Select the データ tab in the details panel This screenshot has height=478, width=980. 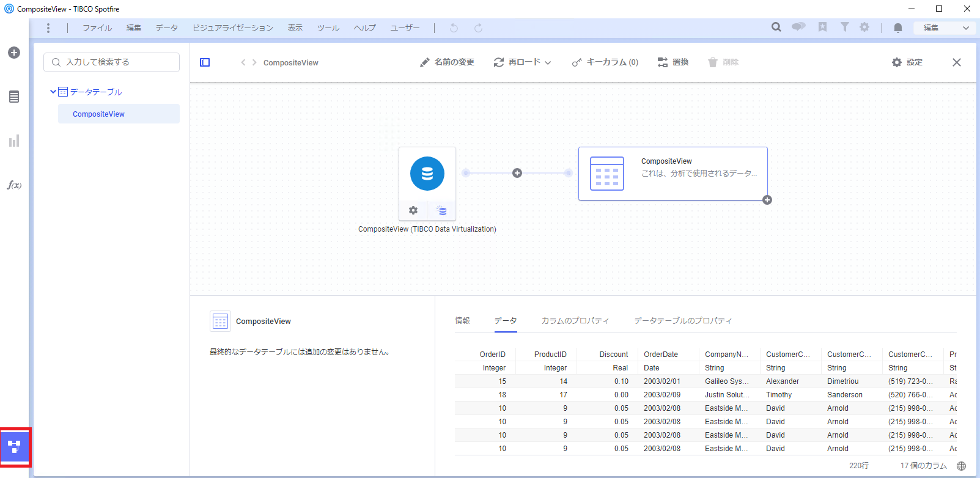point(506,321)
